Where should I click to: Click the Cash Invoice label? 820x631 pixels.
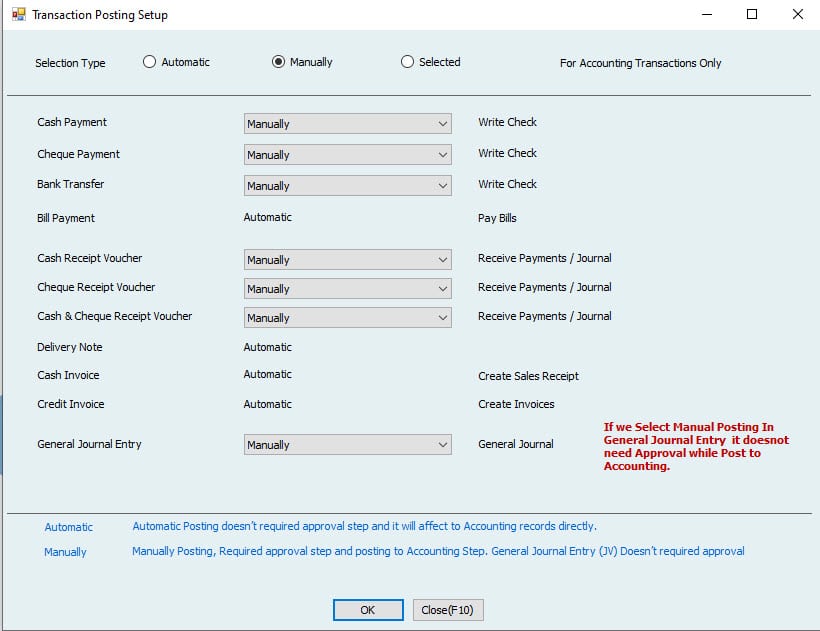pos(68,375)
